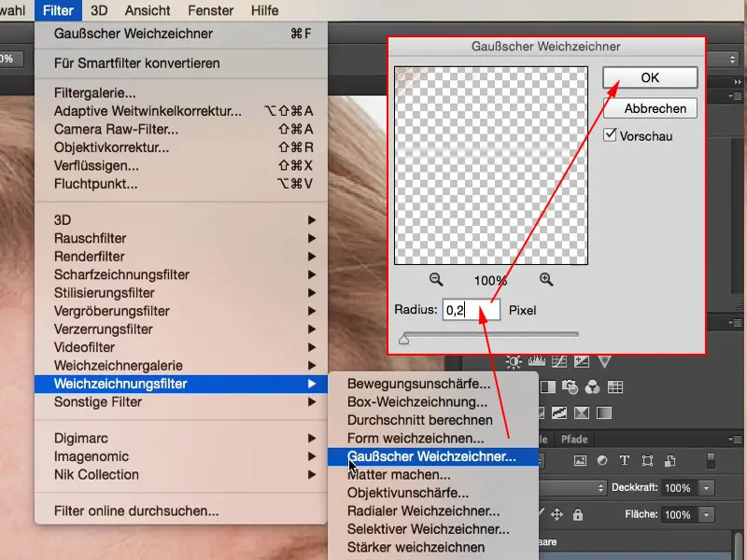Open the Pfade panel group menu icon
The height and width of the screenshot is (560, 747).
(737, 439)
